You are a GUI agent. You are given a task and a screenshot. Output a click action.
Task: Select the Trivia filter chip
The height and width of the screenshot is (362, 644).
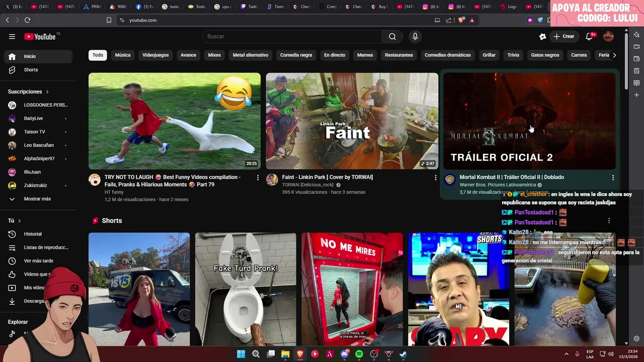coord(513,55)
